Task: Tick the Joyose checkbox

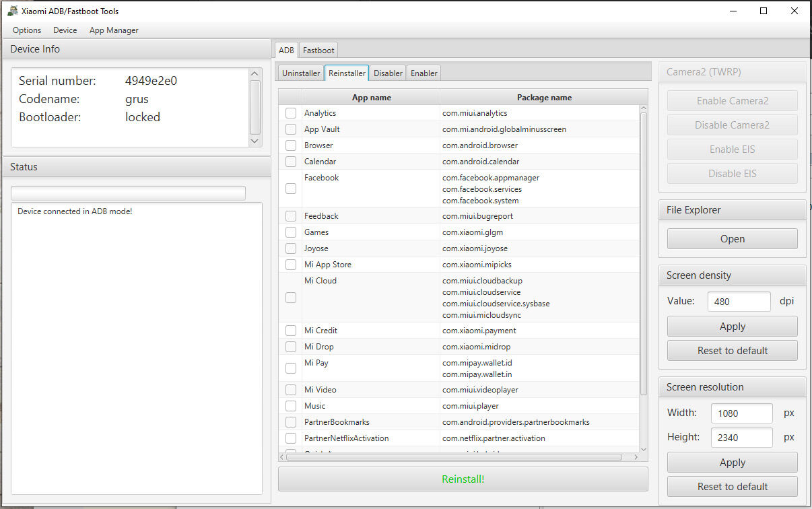Action: tap(291, 248)
